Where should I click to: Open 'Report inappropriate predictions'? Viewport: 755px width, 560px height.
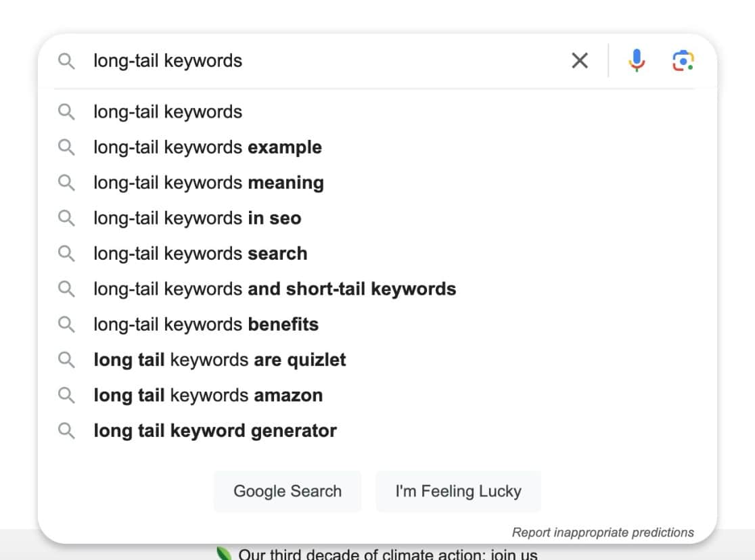(x=603, y=532)
